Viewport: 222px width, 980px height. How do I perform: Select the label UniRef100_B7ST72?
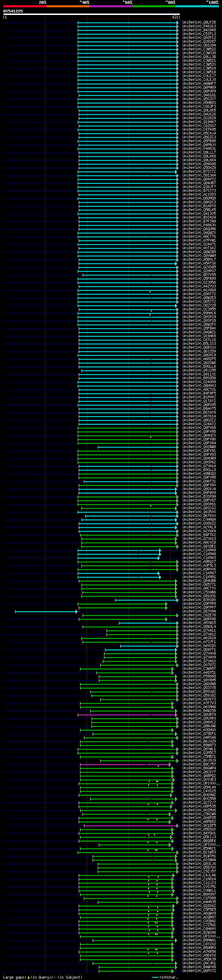pos(199,172)
